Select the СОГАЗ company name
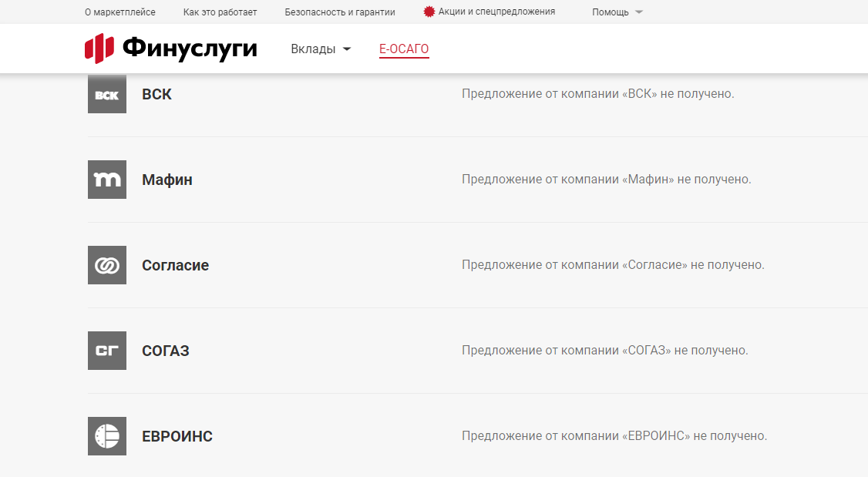868x477 pixels. 166,351
